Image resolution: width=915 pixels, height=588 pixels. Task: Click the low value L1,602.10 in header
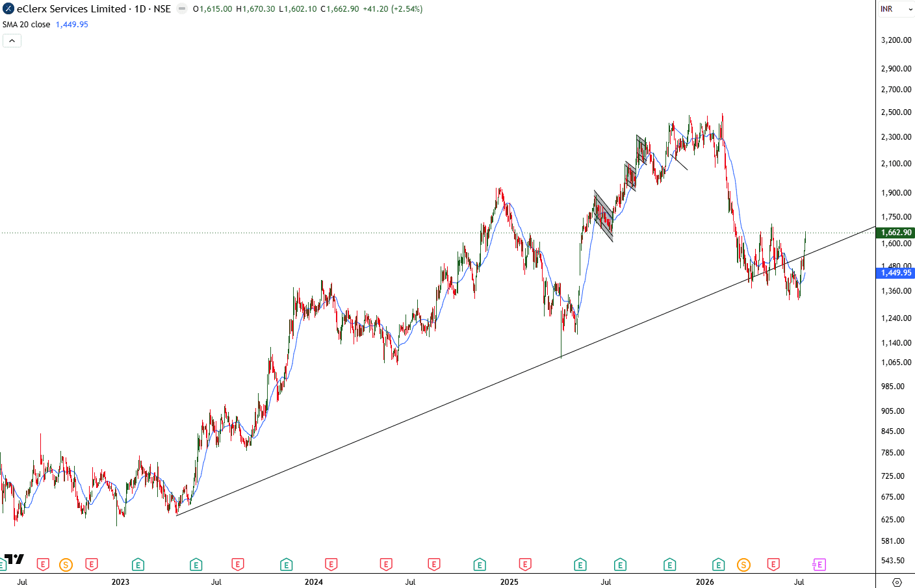298,9
